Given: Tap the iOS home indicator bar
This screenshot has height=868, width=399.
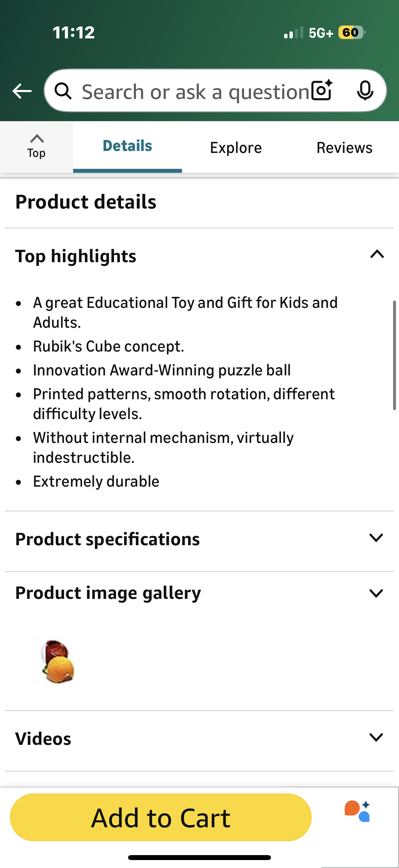Looking at the screenshot, I should point(199,857).
